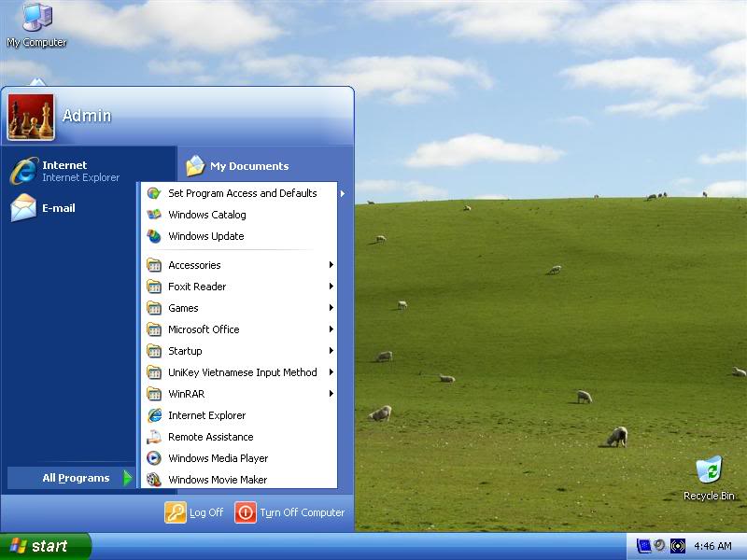Expand the Microsoft Office submenu arrow
This screenshot has width=747, height=560.
331,329
